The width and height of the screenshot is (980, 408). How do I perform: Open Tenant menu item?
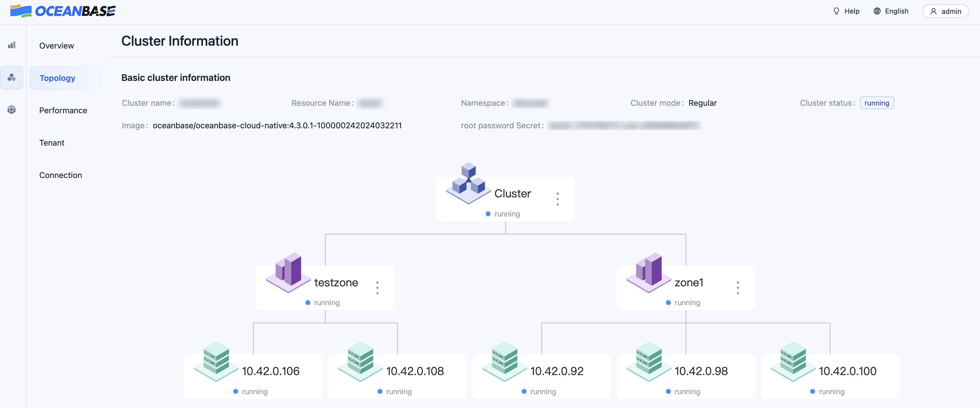pyautogui.click(x=52, y=143)
